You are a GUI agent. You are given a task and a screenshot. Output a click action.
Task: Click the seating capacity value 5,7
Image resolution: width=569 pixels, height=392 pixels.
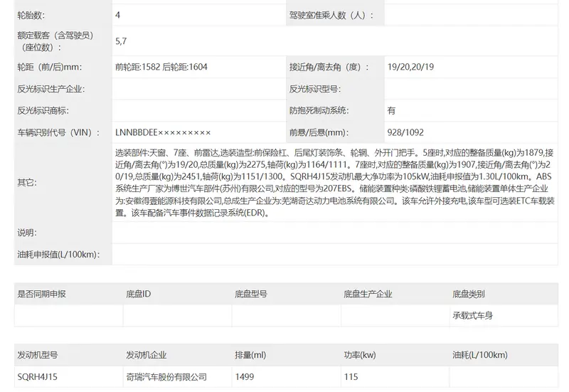(x=121, y=41)
